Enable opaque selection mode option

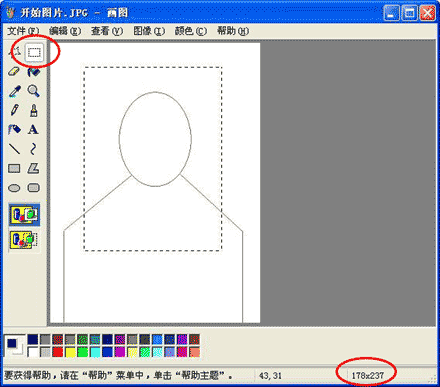coord(24,215)
